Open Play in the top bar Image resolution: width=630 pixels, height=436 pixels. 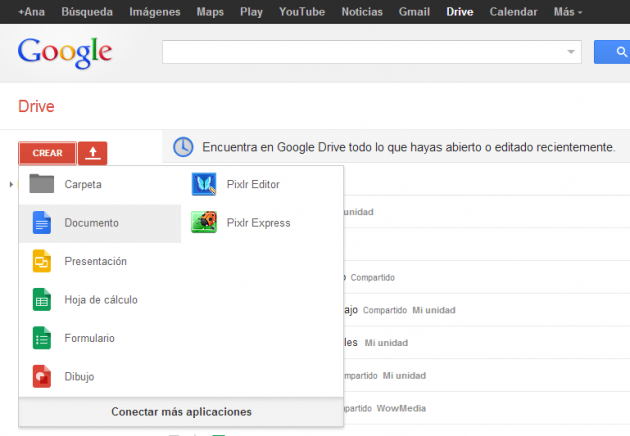click(x=252, y=12)
